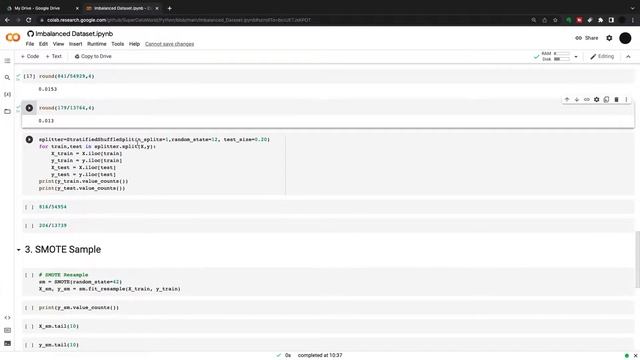Delete the selected cell
Image resolution: width=640 pixels, height=360 pixels.
616,100
